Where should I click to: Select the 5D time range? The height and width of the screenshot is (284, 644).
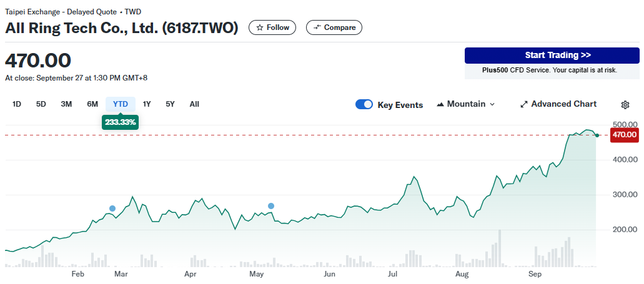point(41,104)
